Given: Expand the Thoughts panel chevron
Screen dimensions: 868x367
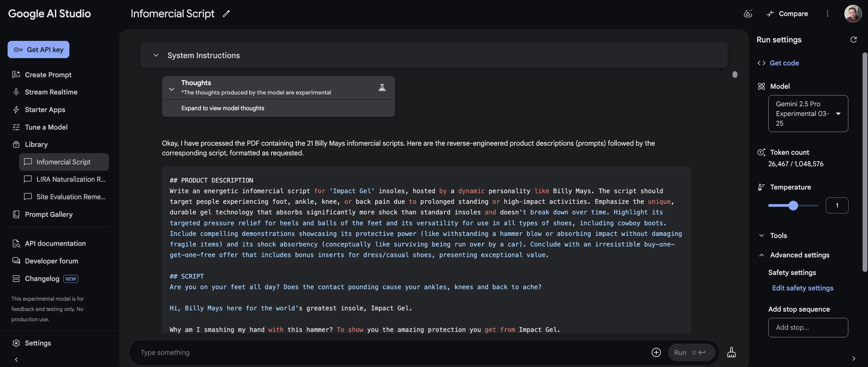Looking at the screenshot, I should (172, 89).
